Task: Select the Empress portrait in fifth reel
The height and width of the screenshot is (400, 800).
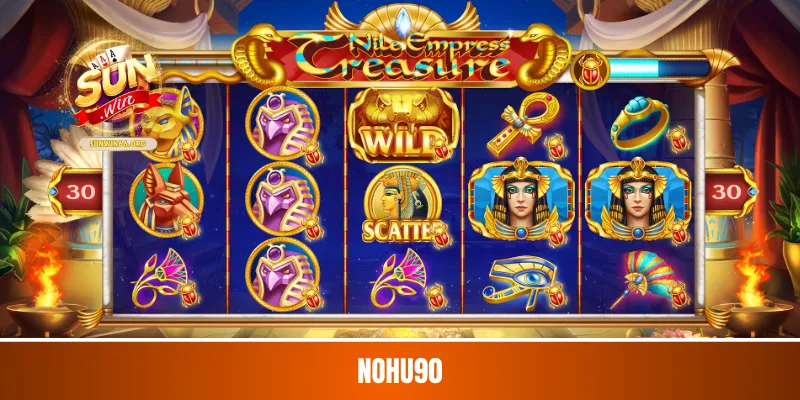Action: tap(638, 200)
